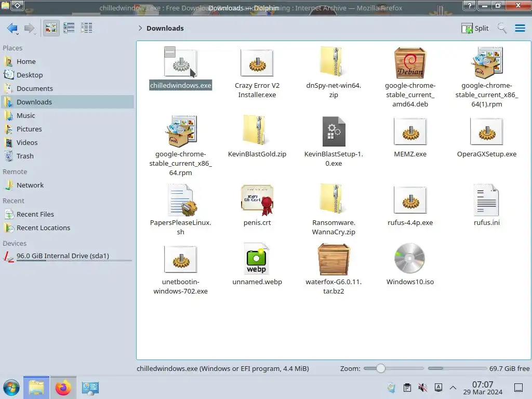Viewport: 532px width, 399px height.
Task: Open Recent Files entry
Action: (x=67, y=215)
